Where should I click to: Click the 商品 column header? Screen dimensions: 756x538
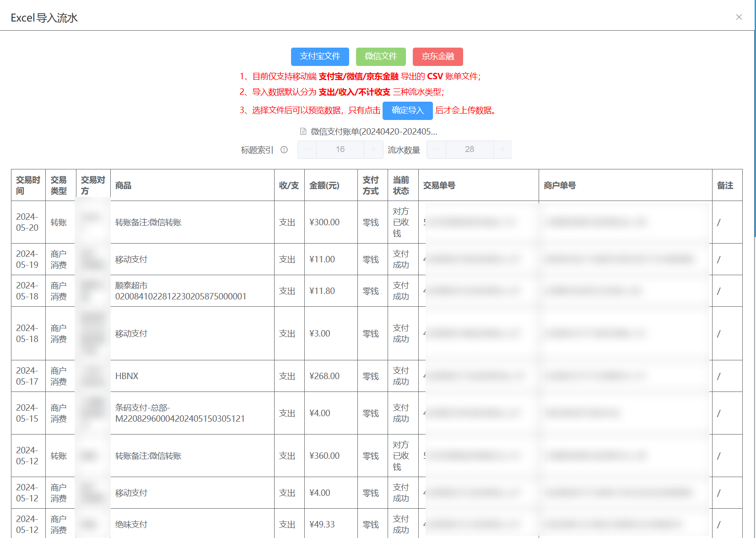tap(193, 185)
